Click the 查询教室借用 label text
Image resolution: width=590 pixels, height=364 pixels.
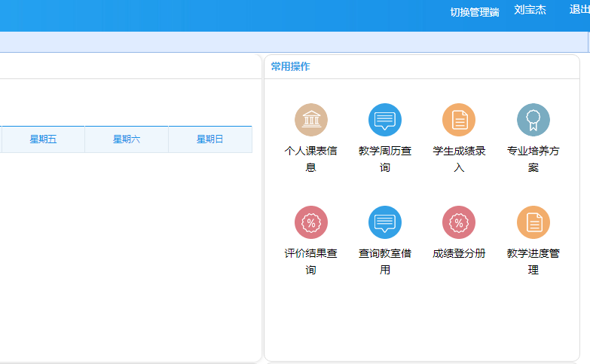click(x=384, y=262)
